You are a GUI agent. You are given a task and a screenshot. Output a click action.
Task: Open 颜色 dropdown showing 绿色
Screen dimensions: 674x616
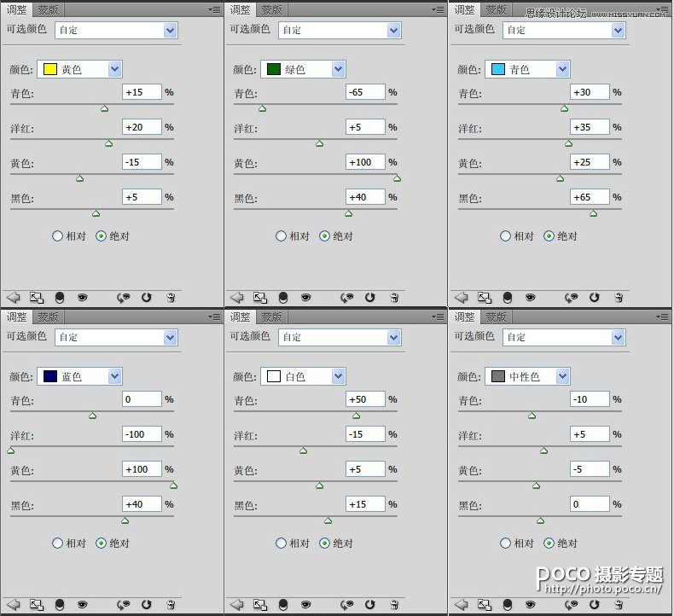click(304, 69)
